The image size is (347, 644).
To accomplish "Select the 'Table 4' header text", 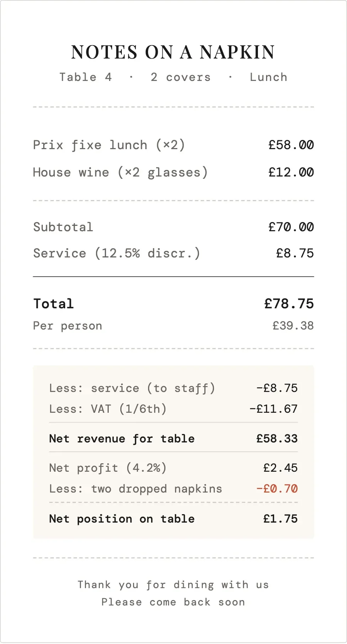I will (x=86, y=77).
